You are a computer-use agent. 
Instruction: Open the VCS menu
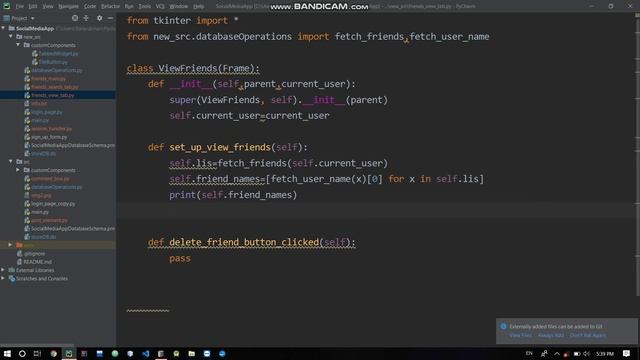tap(160, 6)
